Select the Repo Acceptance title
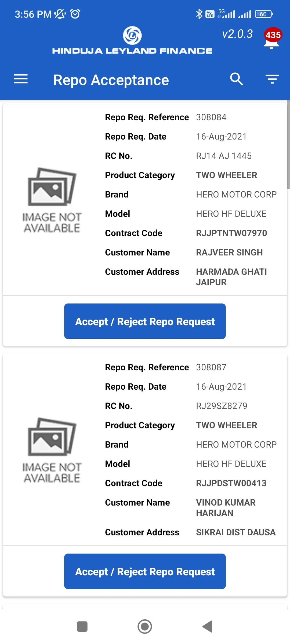The image size is (290, 644). pyautogui.click(x=111, y=79)
